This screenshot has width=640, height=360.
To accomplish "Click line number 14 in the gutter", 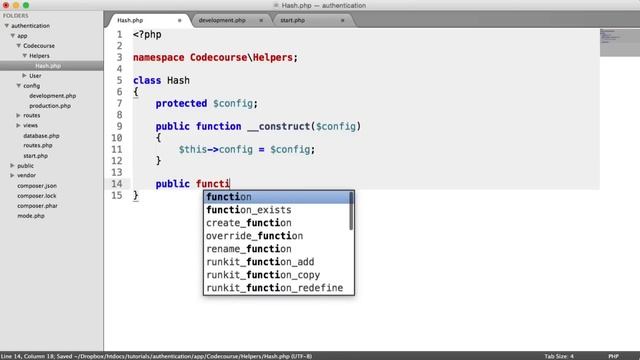I will [x=117, y=184].
